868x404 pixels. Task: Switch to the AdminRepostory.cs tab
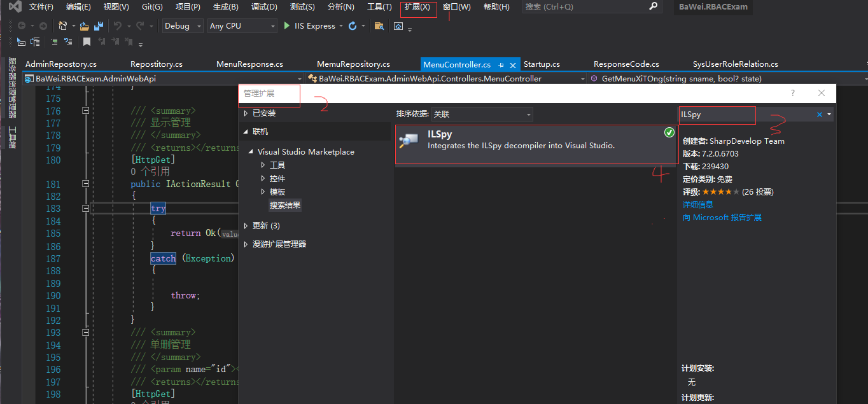pyautogui.click(x=61, y=64)
